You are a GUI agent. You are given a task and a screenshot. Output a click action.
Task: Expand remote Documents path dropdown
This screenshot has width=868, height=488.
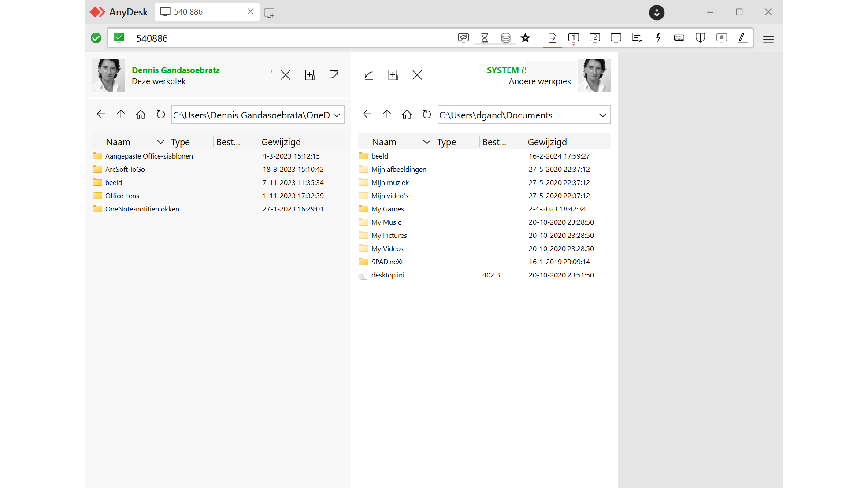click(x=602, y=115)
